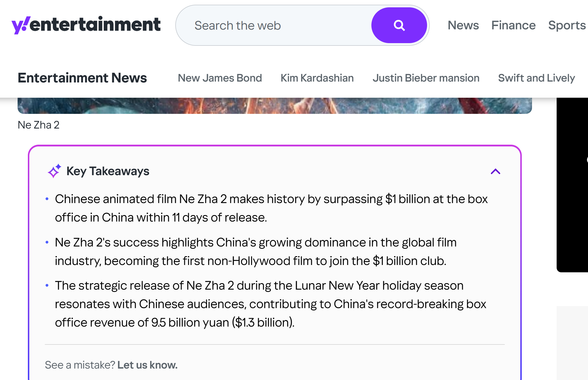Select the Justin Bieber mansion topic
Image resolution: width=588 pixels, height=380 pixels.
(426, 78)
